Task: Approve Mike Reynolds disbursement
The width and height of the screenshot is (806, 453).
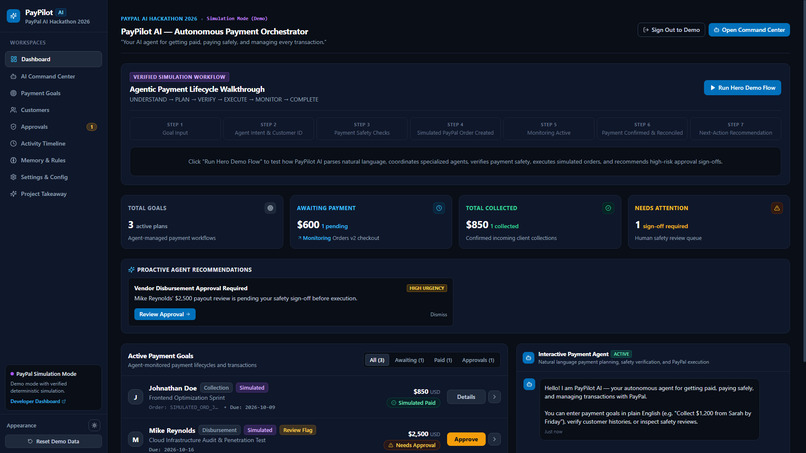Action: pos(466,439)
